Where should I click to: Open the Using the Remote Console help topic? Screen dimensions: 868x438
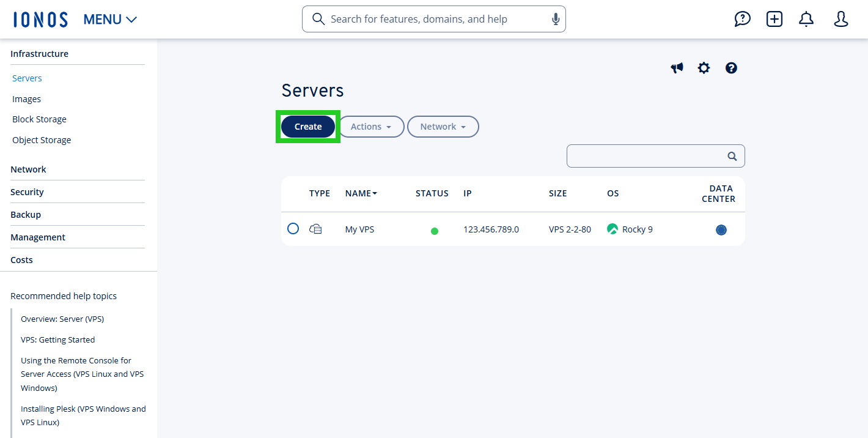pos(83,374)
